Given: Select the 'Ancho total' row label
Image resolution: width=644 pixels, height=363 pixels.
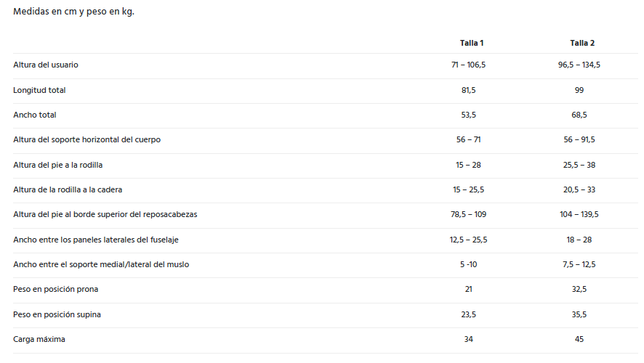Looking at the screenshot, I should point(35,115).
